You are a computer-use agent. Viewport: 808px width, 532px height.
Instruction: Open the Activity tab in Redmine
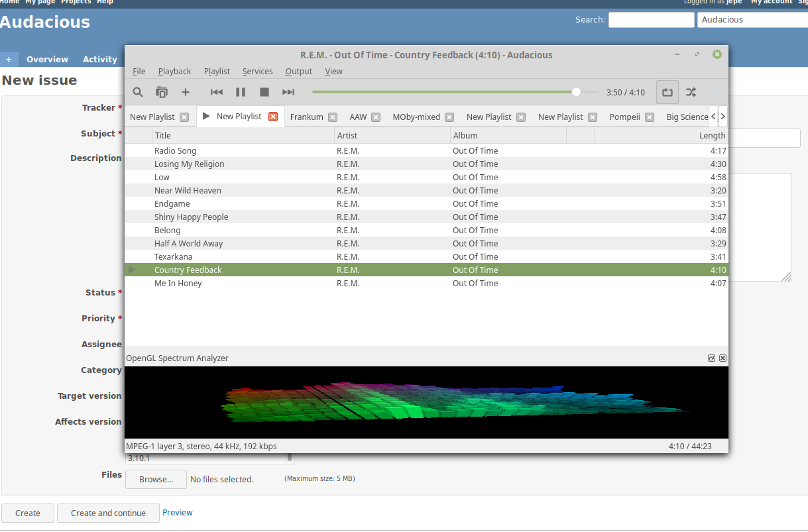click(100, 59)
